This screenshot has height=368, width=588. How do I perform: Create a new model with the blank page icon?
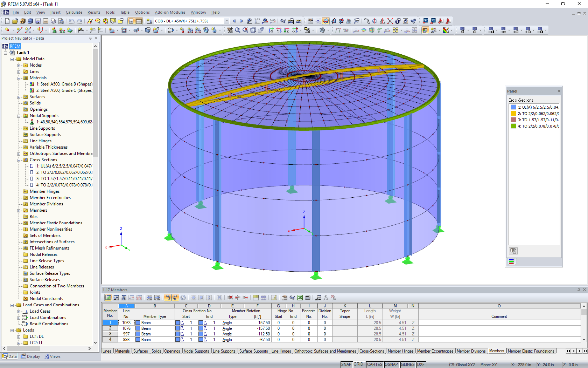pos(6,21)
